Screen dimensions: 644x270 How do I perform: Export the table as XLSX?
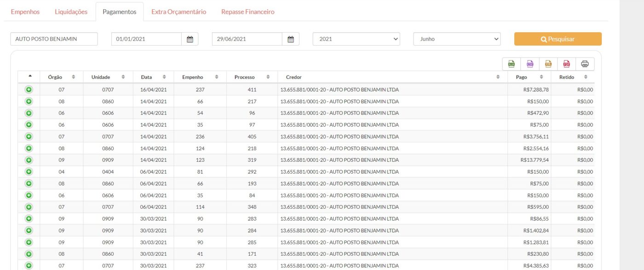pos(511,64)
